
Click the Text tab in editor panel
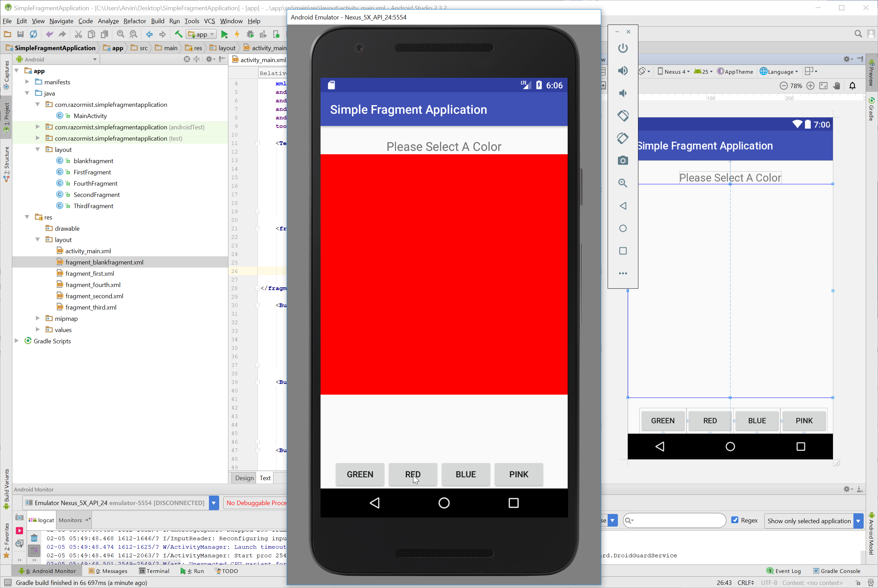(265, 477)
